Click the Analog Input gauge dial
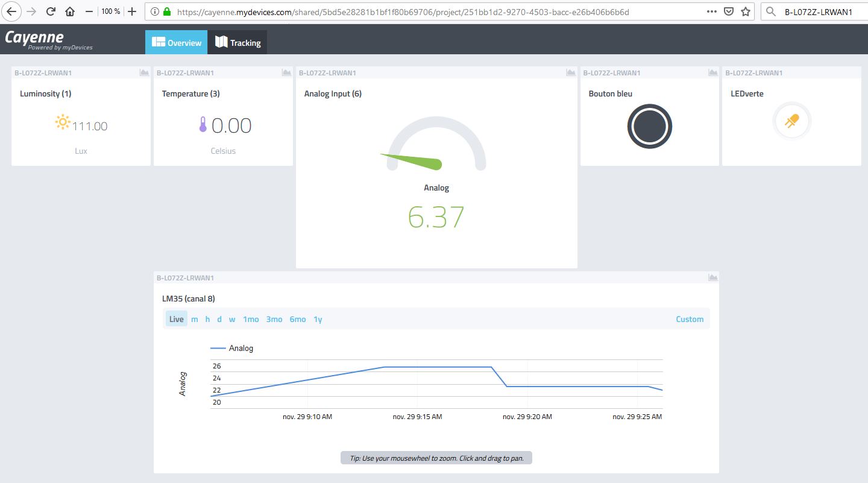The image size is (868, 483). point(436,145)
